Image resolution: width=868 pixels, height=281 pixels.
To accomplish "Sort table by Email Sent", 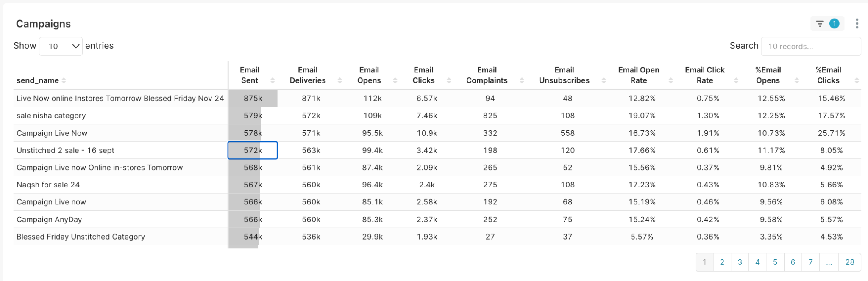I will point(273,80).
